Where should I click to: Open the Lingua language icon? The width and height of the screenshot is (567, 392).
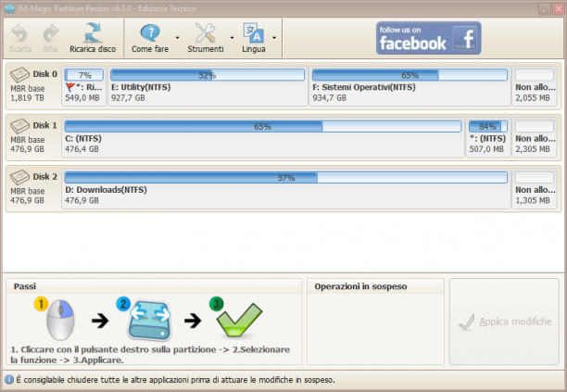tap(254, 33)
